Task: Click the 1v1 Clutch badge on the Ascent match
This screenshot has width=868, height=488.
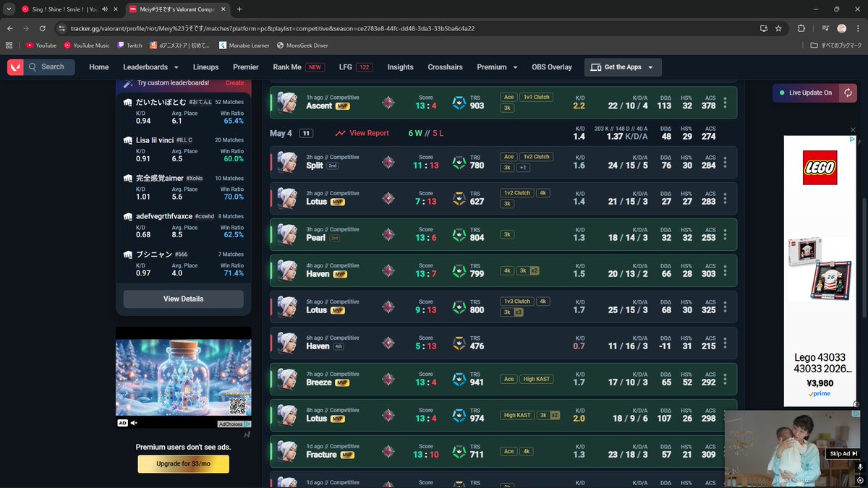Action: [537, 96]
